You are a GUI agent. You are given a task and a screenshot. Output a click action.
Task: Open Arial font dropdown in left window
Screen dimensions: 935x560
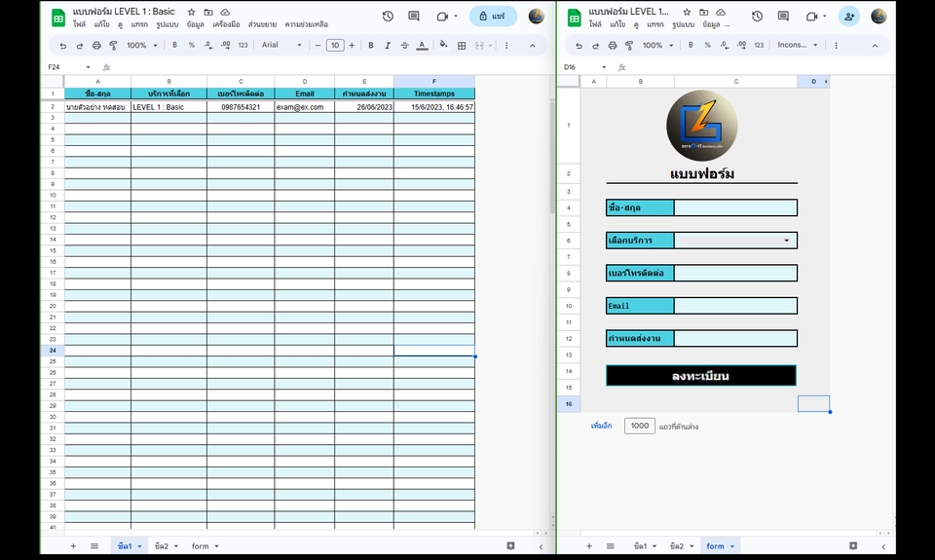pos(281,46)
